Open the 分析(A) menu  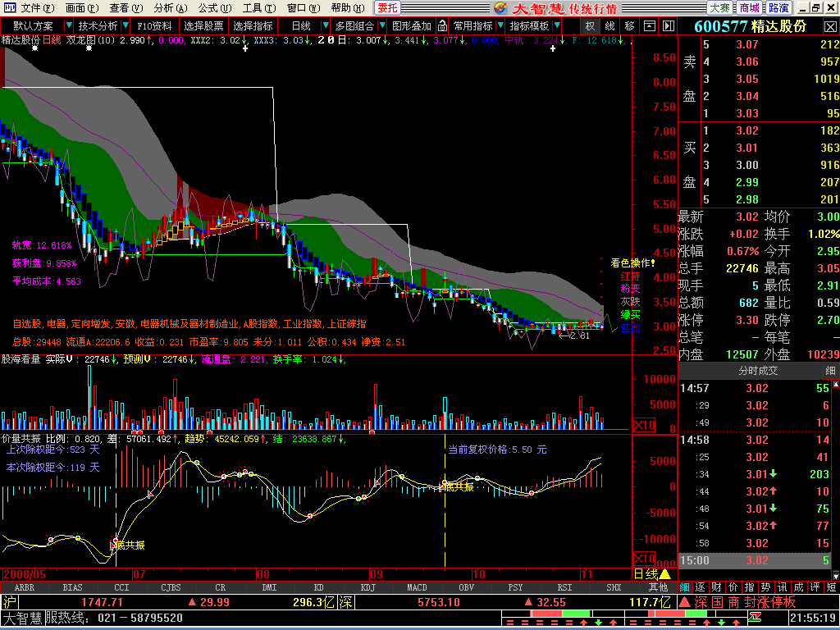[171, 8]
